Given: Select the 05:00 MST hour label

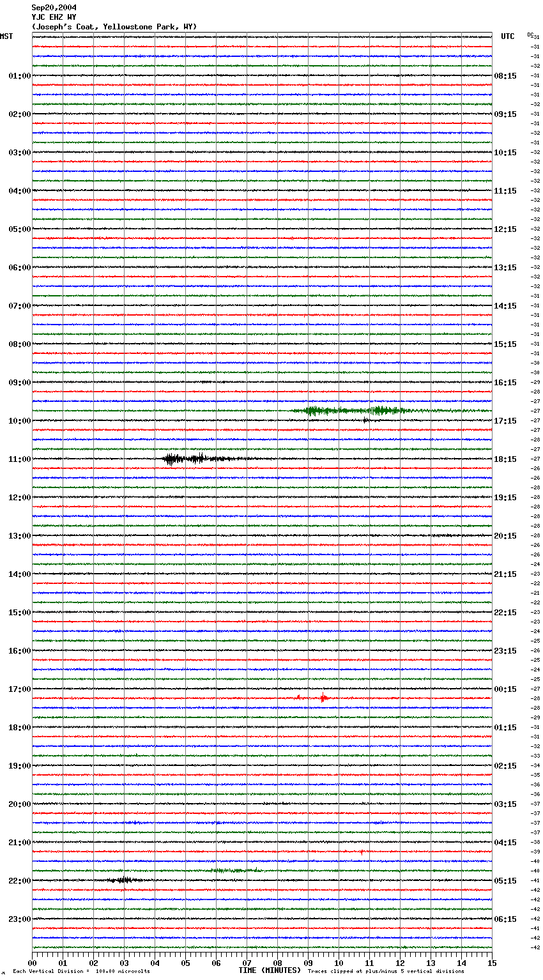Looking at the screenshot, I should (19, 229).
